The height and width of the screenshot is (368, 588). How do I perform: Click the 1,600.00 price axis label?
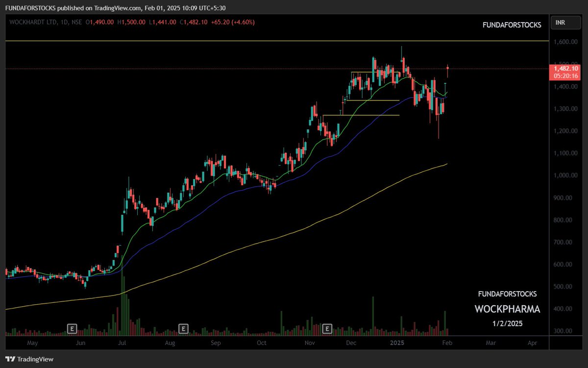(566, 42)
